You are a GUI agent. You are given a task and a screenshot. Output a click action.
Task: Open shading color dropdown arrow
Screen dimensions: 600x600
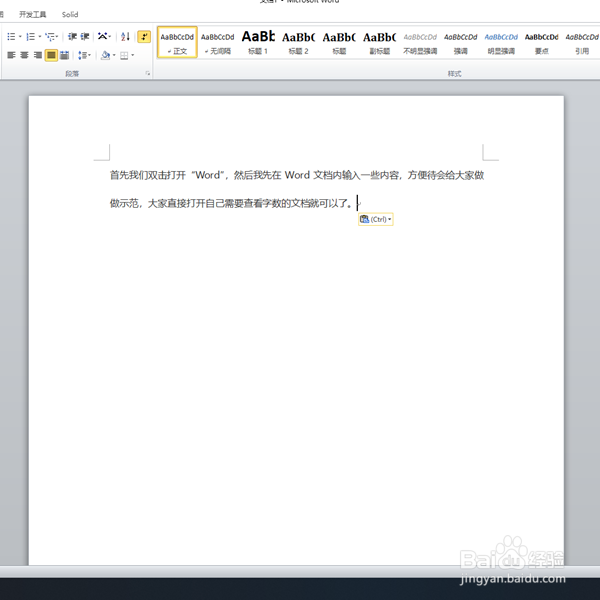click(114, 55)
